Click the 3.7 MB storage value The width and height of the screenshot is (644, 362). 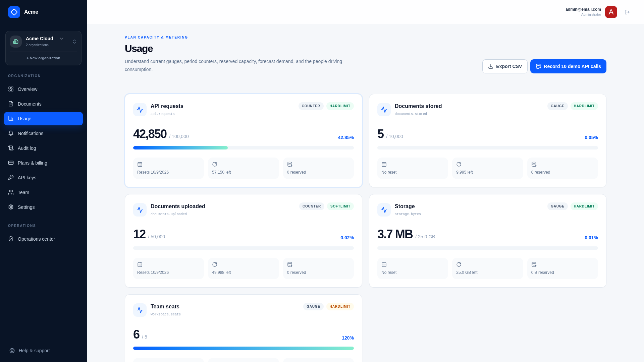(x=395, y=234)
